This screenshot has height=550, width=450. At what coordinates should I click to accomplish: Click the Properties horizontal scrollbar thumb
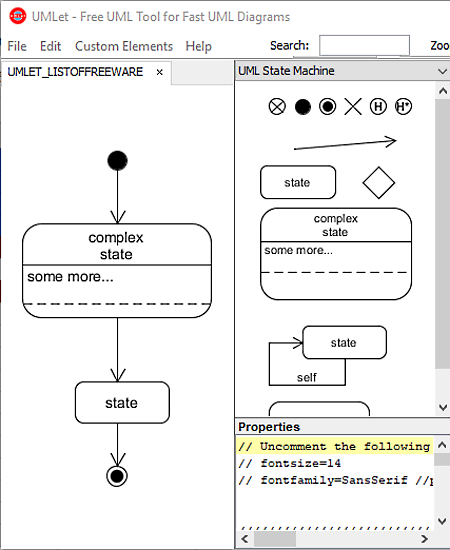click(275, 539)
